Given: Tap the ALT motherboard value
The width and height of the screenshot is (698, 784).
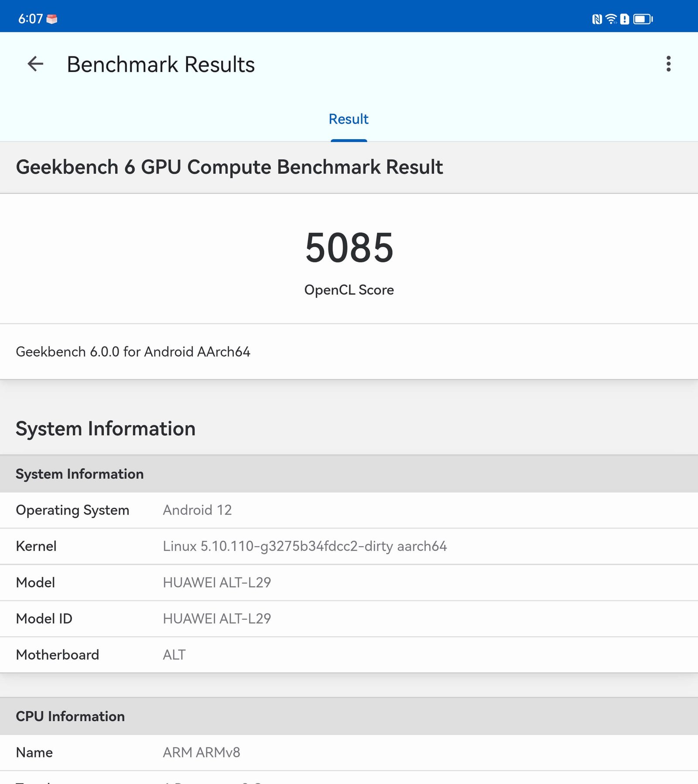Looking at the screenshot, I should [x=174, y=655].
